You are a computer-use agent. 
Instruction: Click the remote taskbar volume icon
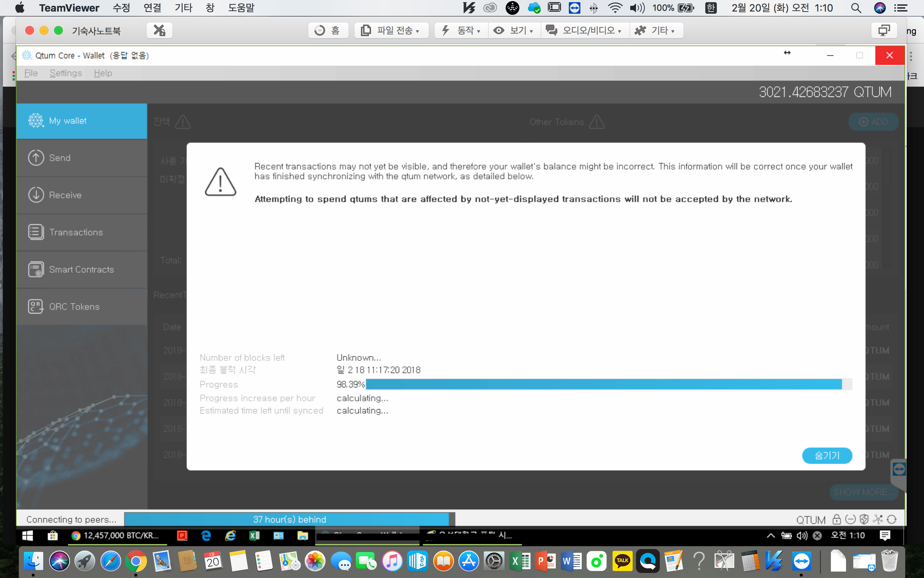point(802,536)
